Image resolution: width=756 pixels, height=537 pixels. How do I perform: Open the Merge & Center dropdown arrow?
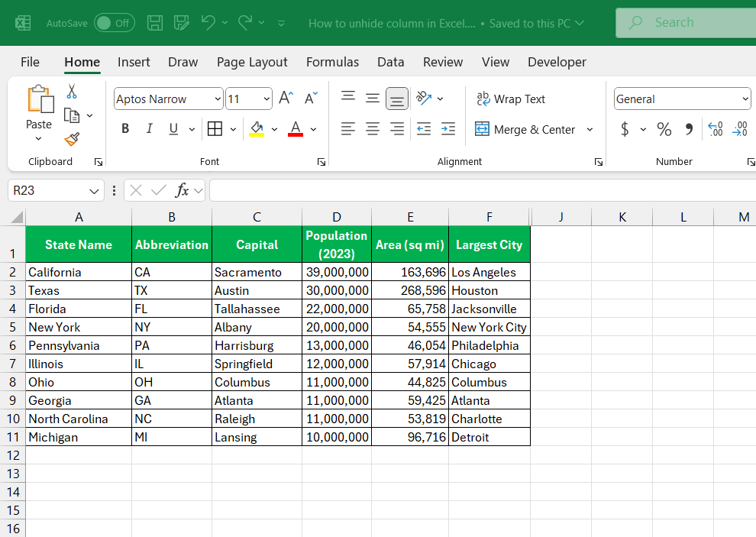pyautogui.click(x=590, y=129)
